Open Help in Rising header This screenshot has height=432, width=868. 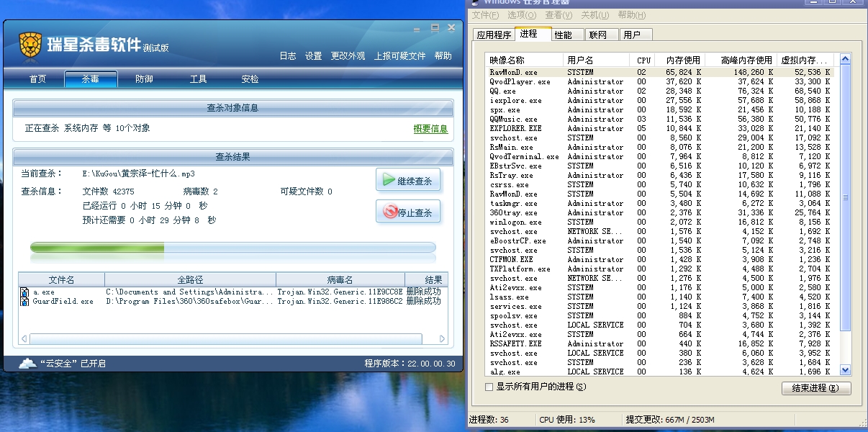click(x=443, y=56)
